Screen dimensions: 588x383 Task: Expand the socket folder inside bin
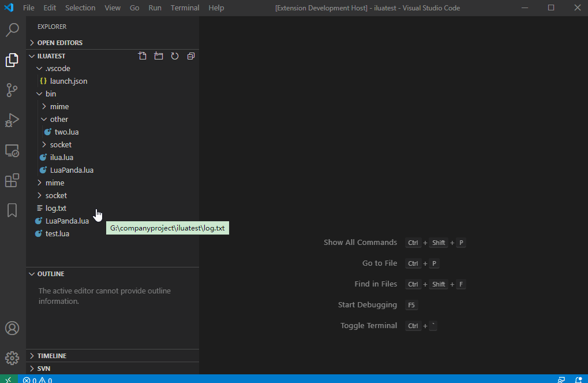click(113, 144)
